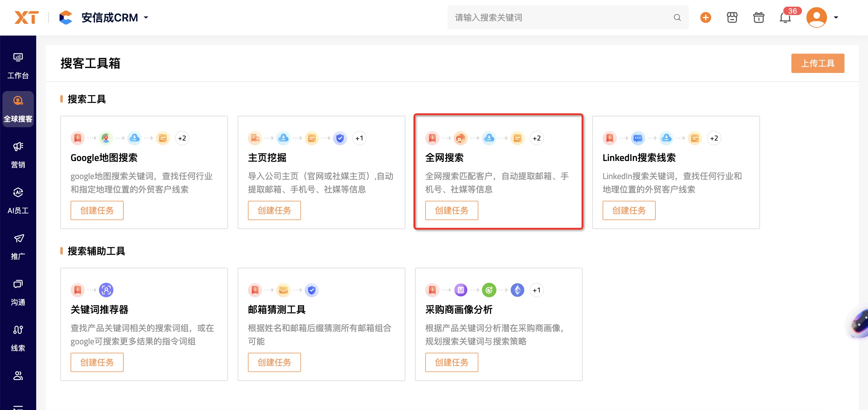This screenshot has height=410, width=868.
Task: Expand +2 steps on Google地图搜索 card
Action: [x=182, y=138]
